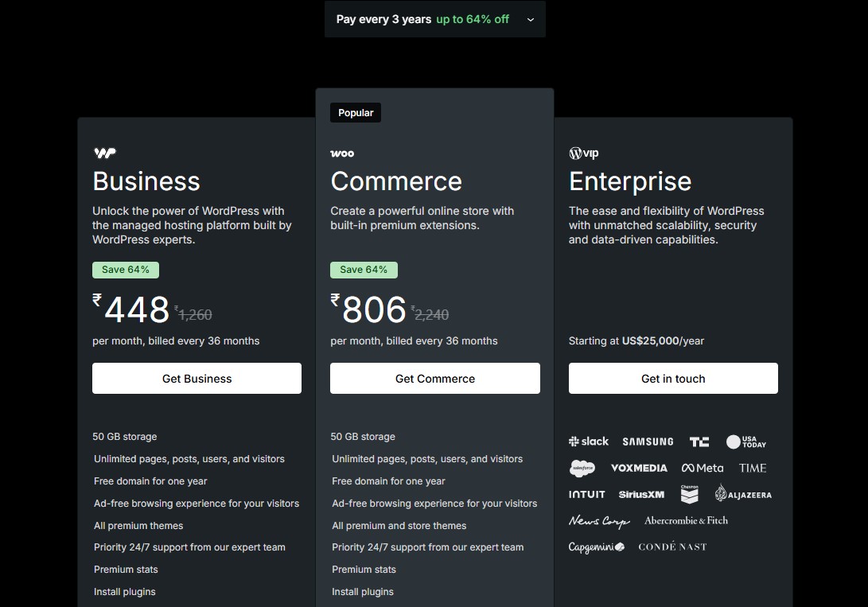Viewport: 868px width, 607px height.
Task: Click the USA Today logo
Action: pos(745,441)
